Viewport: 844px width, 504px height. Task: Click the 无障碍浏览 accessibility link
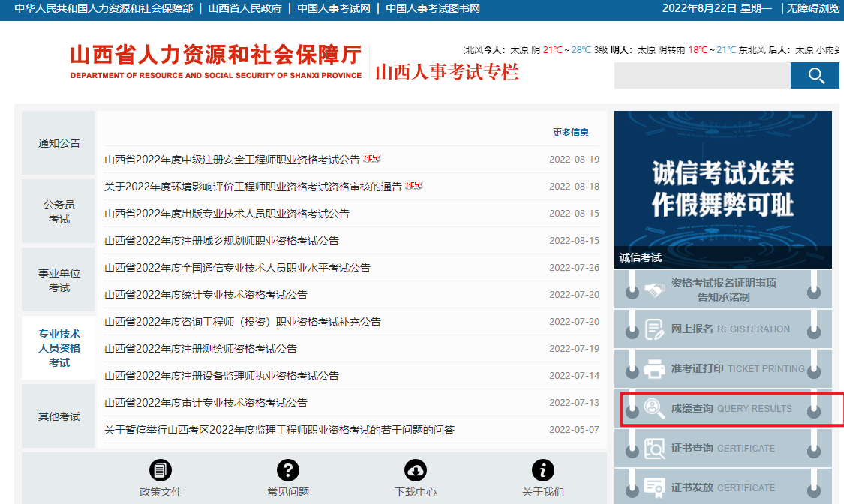812,8
